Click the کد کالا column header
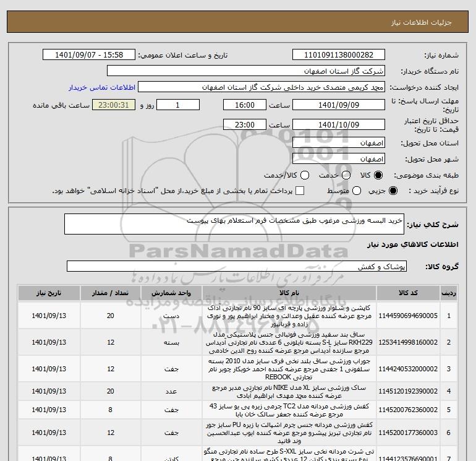The width and height of the screenshot is (476, 461). tap(408, 293)
